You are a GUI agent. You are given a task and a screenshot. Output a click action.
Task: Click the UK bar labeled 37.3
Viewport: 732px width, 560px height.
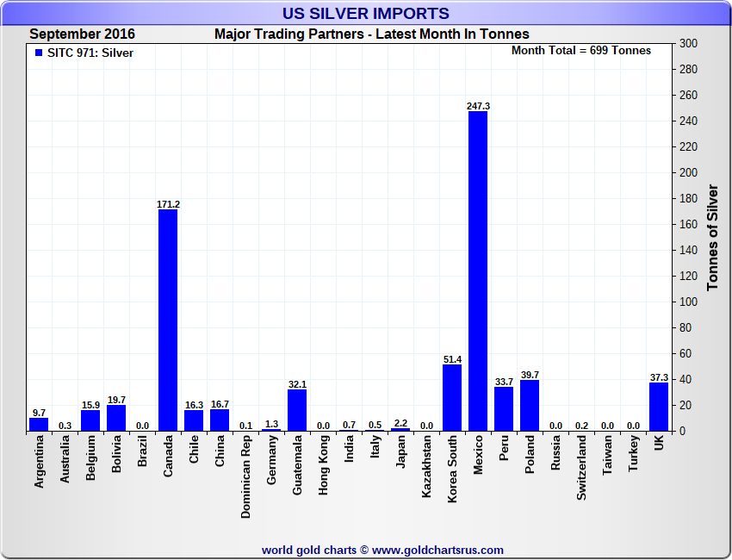tap(659, 407)
